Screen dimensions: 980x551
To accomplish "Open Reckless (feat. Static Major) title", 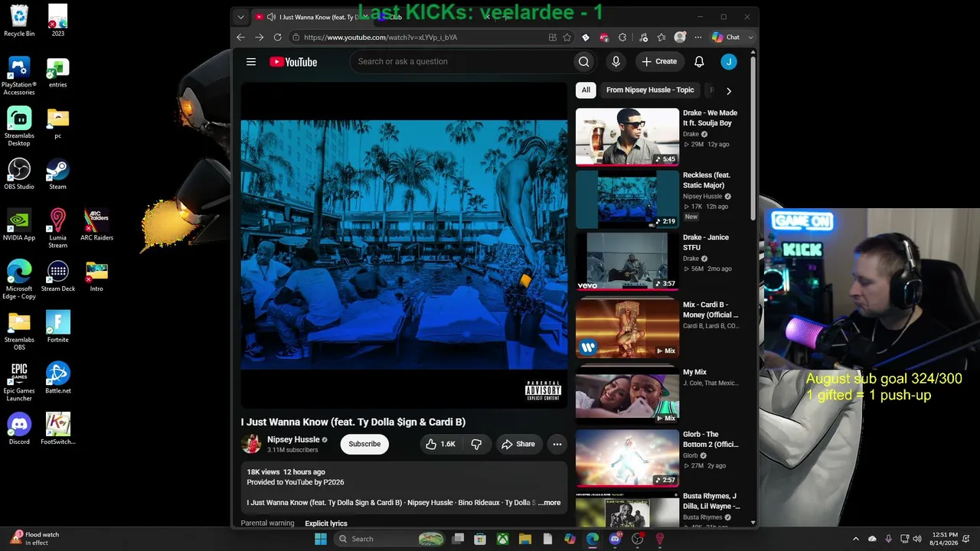I will 706,180.
